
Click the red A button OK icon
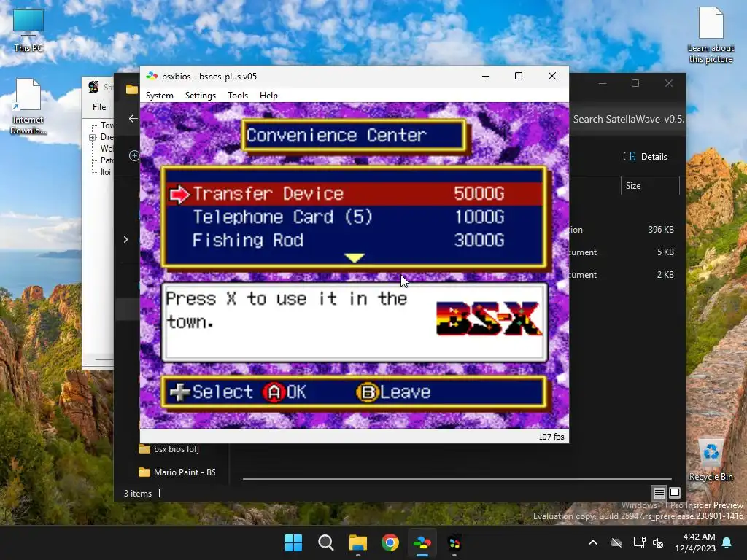pyautogui.click(x=274, y=392)
